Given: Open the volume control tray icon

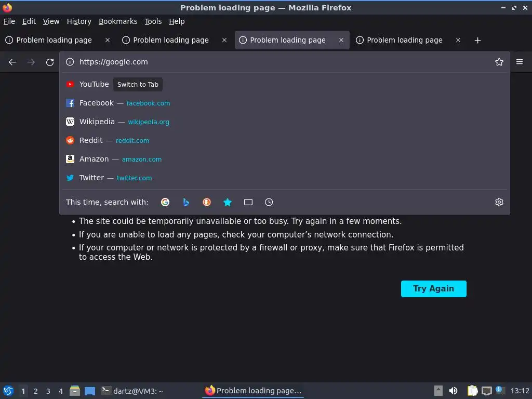Looking at the screenshot, I should tap(453, 391).
